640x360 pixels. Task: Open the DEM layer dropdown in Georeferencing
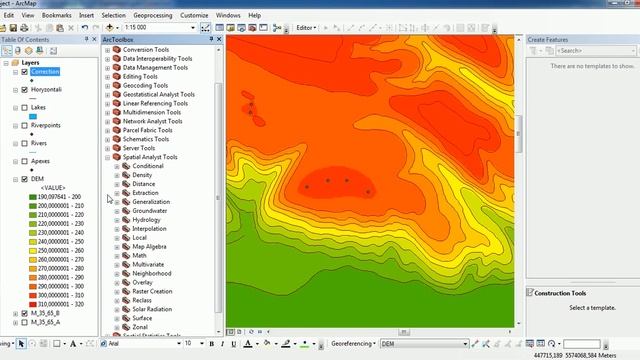coord(465,344)
